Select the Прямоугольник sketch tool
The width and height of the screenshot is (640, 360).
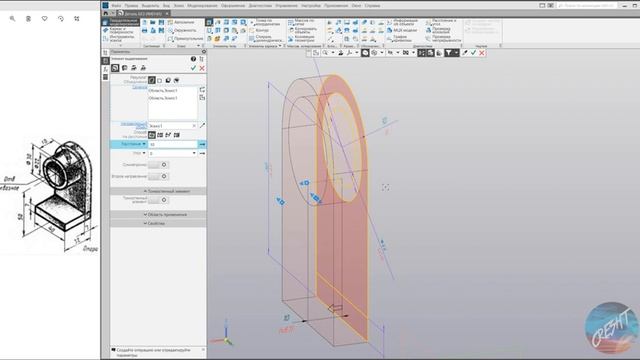point(185,38)
